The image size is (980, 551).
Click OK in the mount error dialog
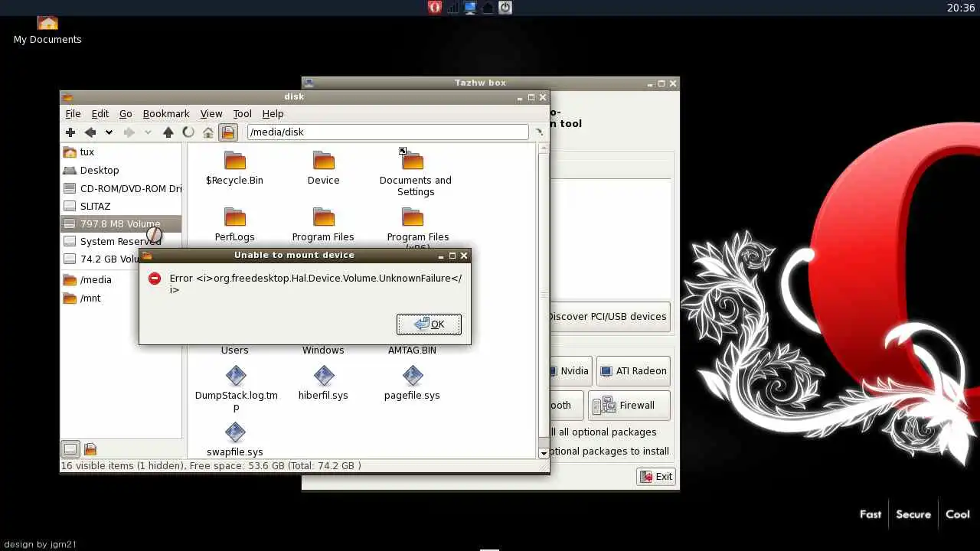tap(429, 324)
